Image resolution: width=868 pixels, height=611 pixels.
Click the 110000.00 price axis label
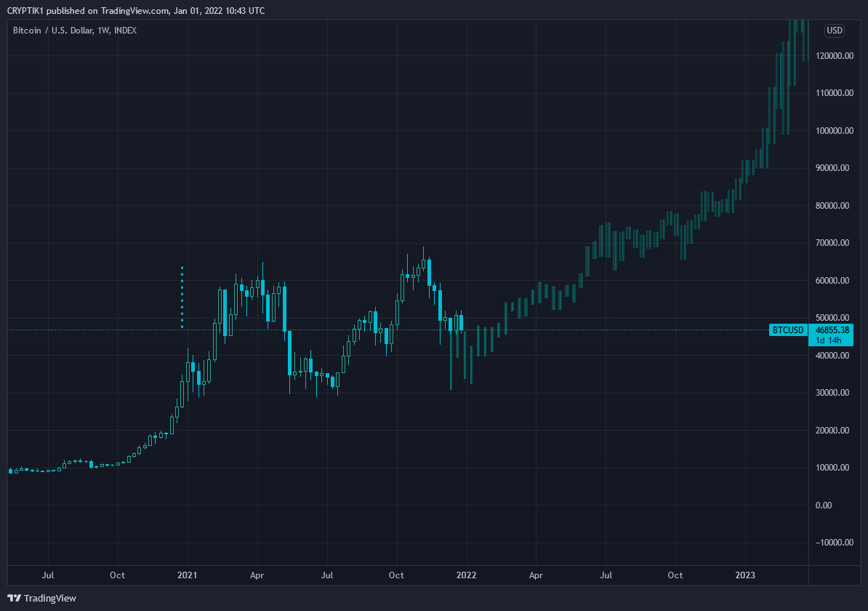pyautogui.click(x=835, y=93)
